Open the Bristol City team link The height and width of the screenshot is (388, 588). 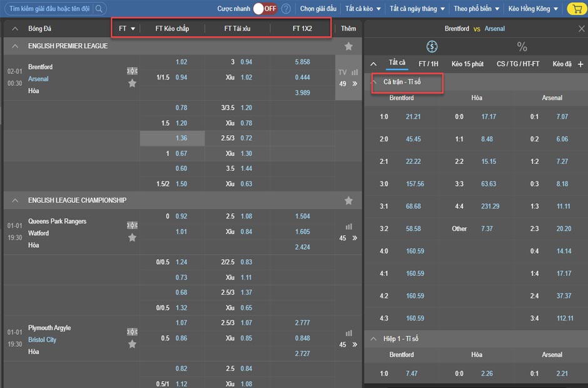tap(42, 340)
